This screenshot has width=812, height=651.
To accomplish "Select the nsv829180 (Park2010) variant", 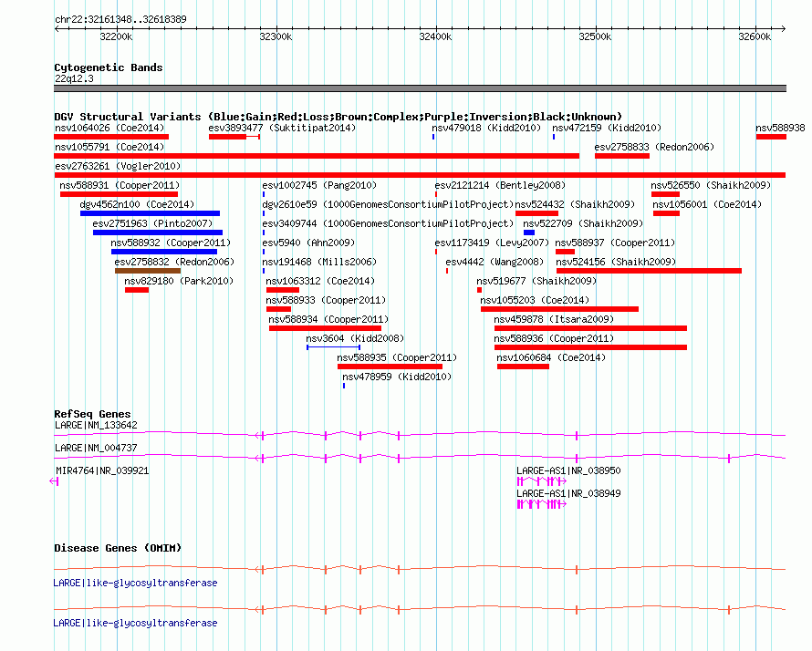I will tap(179, 281).
